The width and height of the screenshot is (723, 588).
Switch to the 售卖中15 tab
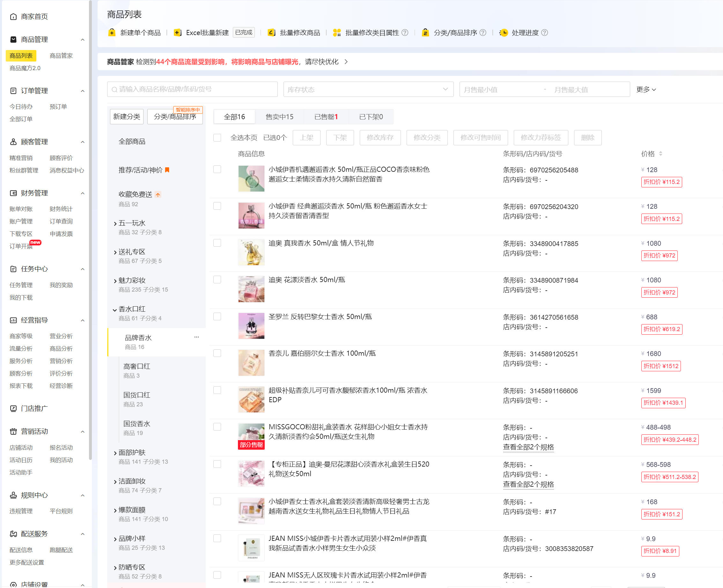click(279, 117)
